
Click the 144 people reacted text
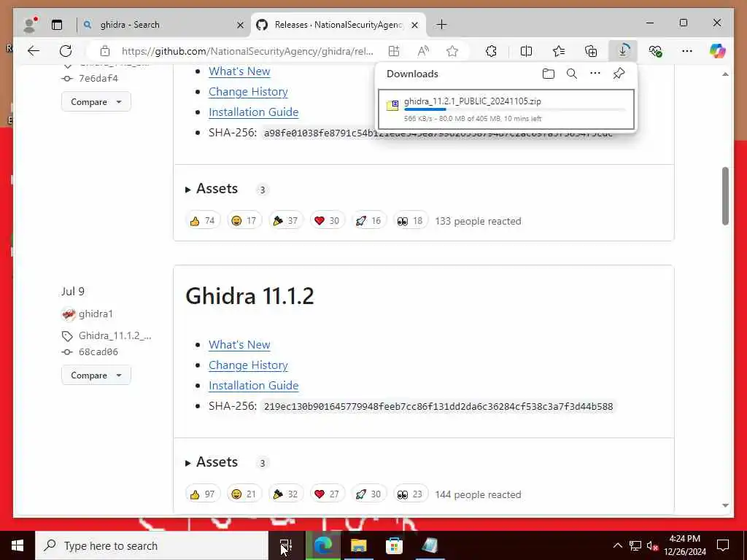[478, 495]
